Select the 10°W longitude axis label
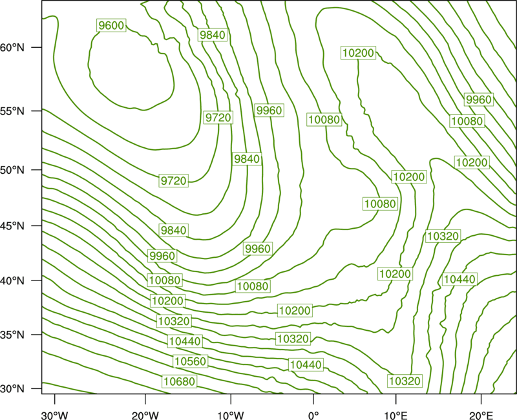 pyautogui.click(x=231, y=415)
